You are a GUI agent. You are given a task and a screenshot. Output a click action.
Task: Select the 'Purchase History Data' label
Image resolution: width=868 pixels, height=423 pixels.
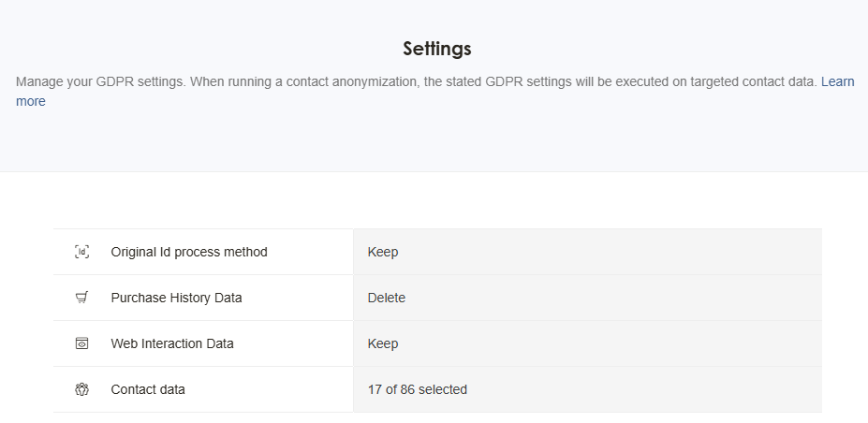pyautogui.click(x=176, y=298)
